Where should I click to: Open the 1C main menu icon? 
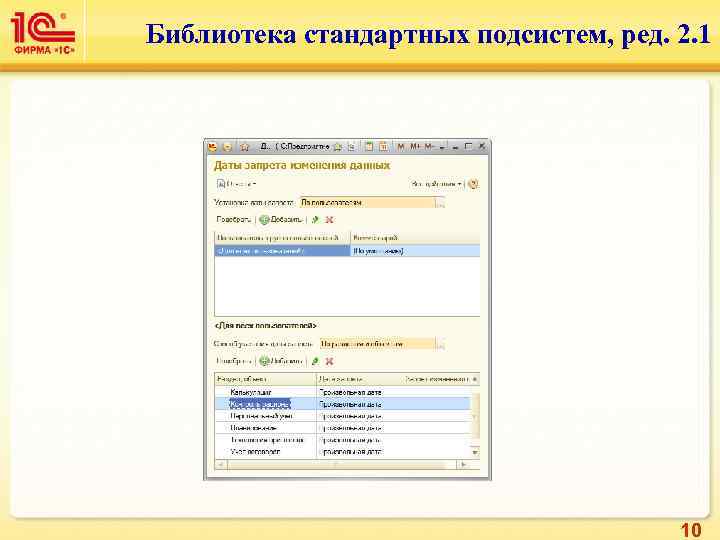click(x=212, y=147)
